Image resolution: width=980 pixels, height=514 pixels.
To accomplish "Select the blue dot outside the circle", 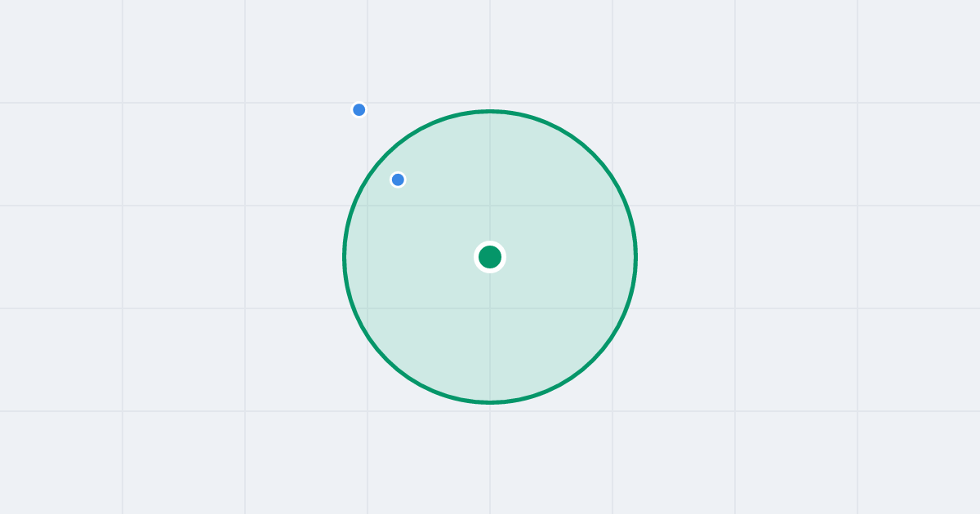I will point(359,109).
